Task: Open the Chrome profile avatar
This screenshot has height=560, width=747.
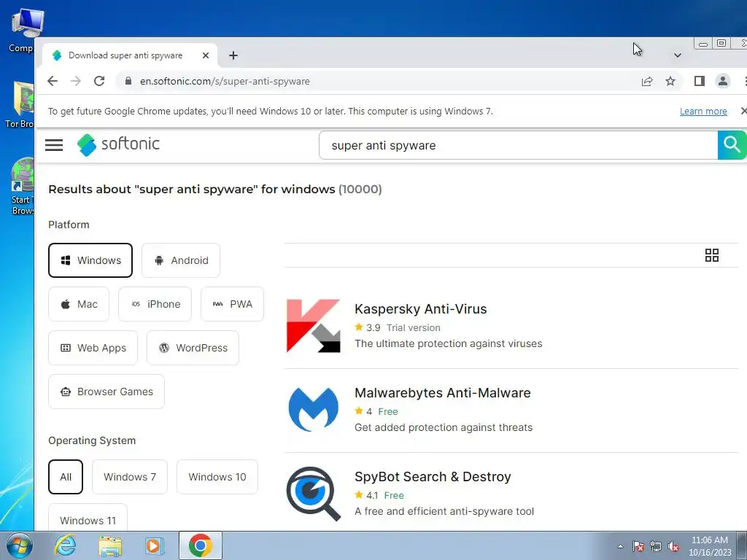Action: point(723,82)
